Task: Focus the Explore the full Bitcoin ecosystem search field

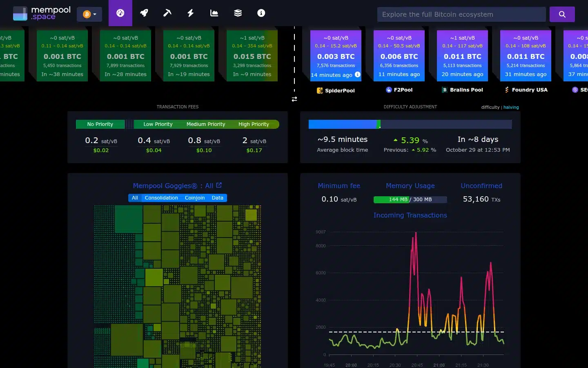Action: 461,14
